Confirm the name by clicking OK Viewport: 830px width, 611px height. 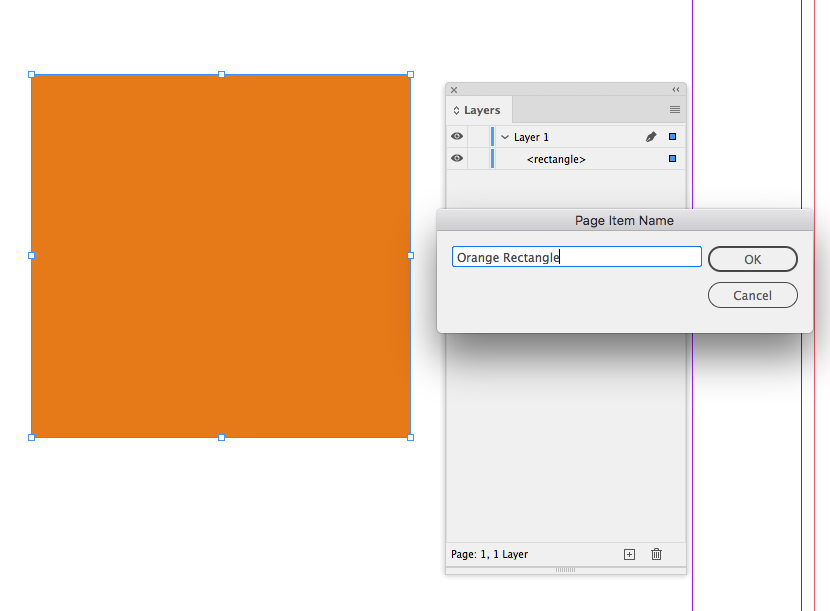752,259
